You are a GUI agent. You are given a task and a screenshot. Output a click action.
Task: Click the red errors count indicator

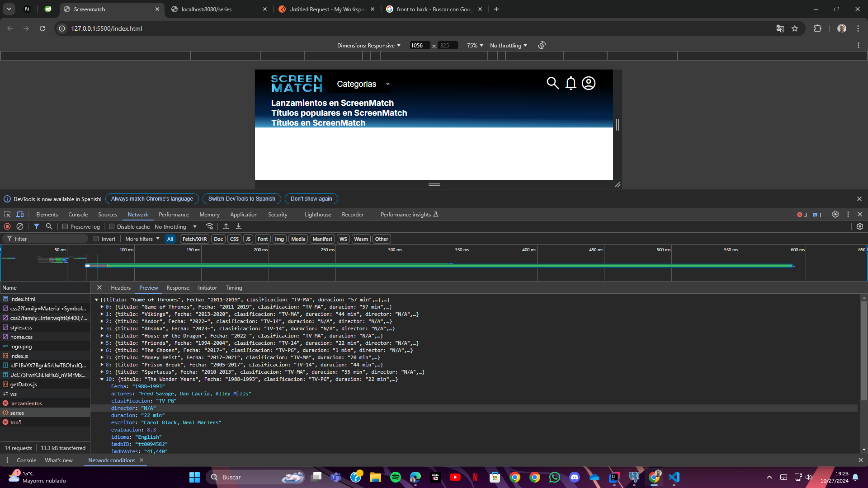point(802,215)
